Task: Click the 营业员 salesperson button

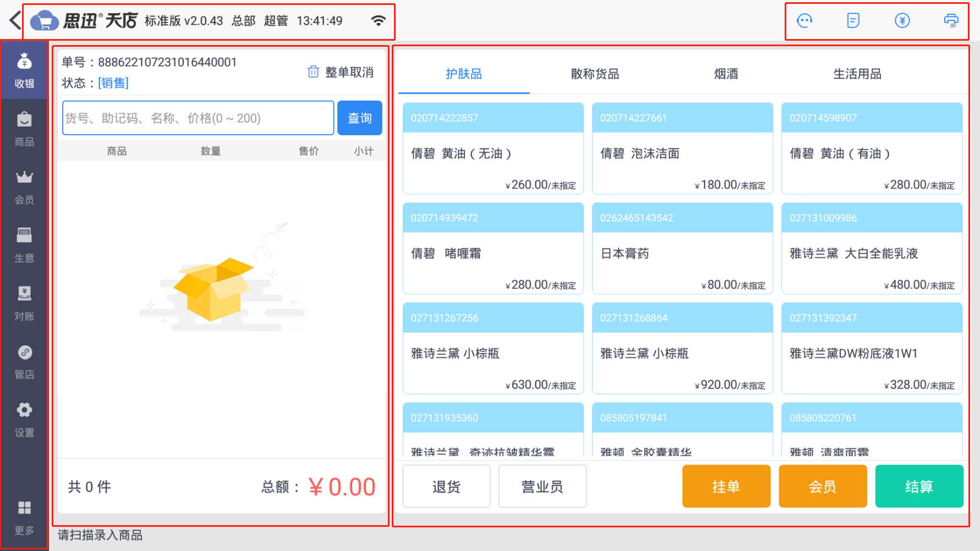Action: tap(542, 486)
